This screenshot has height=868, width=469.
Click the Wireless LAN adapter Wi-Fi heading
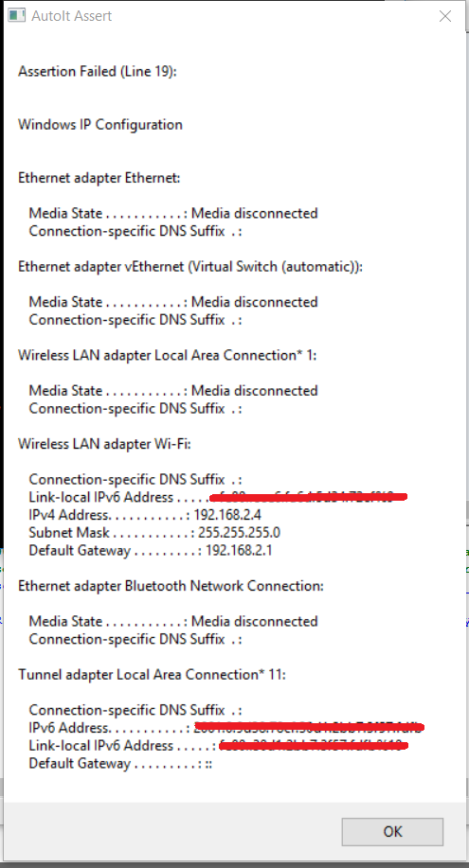coord(104,444)
